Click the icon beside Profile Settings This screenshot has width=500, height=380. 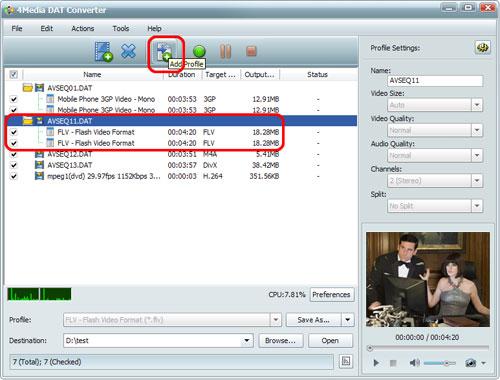coord(482,48)
